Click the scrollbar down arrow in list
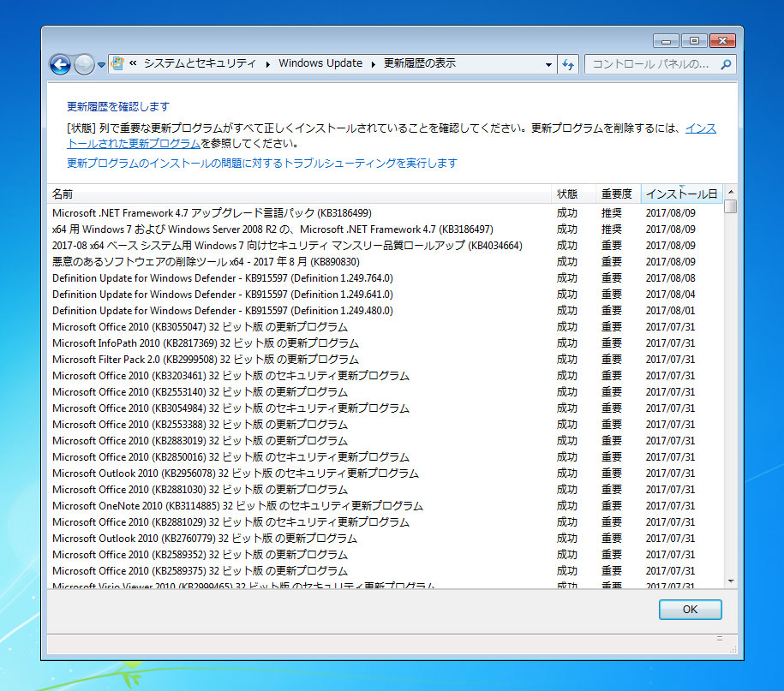 coord(730,581)
